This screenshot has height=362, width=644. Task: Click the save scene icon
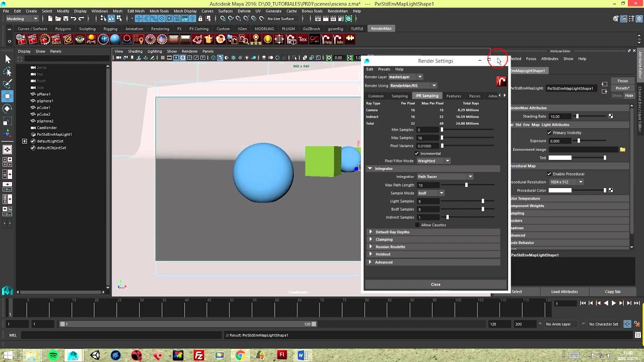tap(65, 19)
